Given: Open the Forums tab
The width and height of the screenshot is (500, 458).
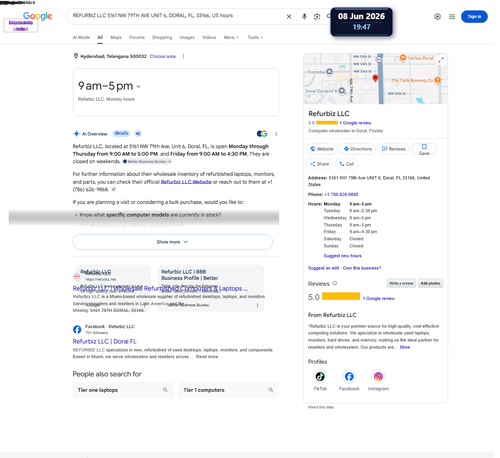Looking at the screenshot, I should point(137,37).
